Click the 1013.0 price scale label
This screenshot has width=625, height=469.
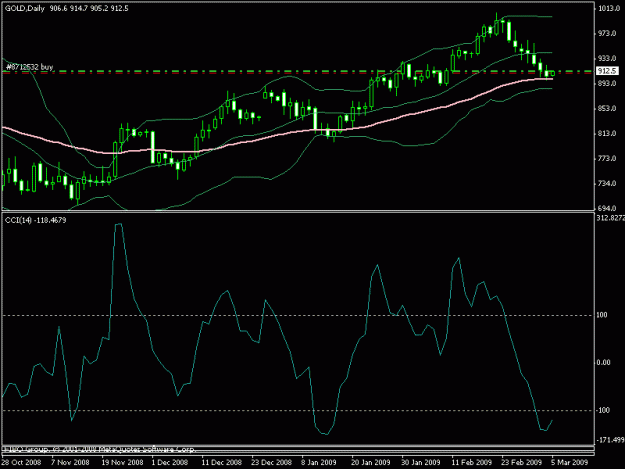click(607, 8)
